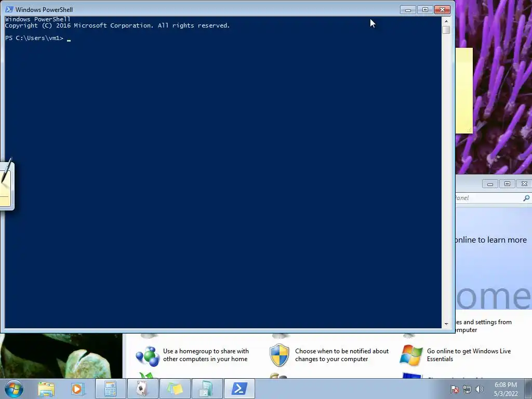Switch to the Calculator taskbar button
This screenshot has height=399, width=532.
click(111, 389)
